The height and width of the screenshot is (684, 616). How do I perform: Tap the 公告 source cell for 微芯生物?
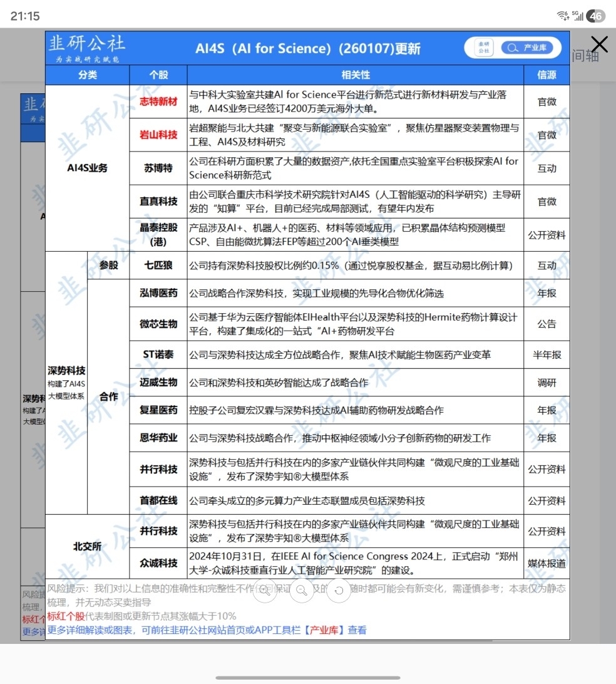coord(547,324)
